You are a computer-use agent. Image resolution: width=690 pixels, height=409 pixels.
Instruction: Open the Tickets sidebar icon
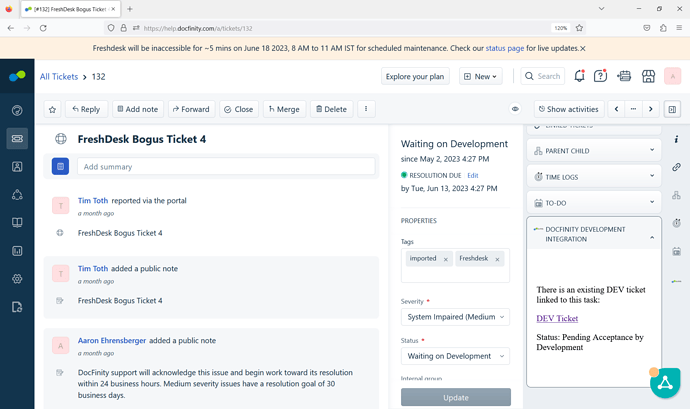coord(17,138)
